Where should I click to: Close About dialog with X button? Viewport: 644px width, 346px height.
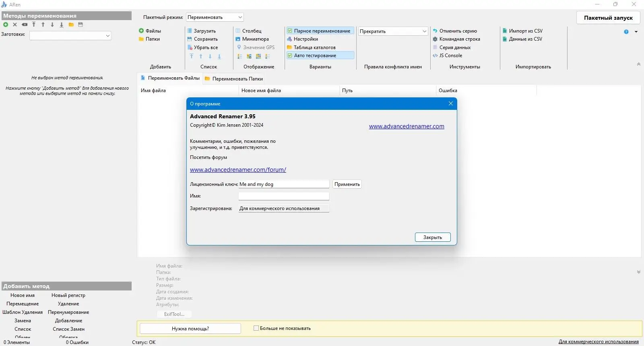[451, 103]
